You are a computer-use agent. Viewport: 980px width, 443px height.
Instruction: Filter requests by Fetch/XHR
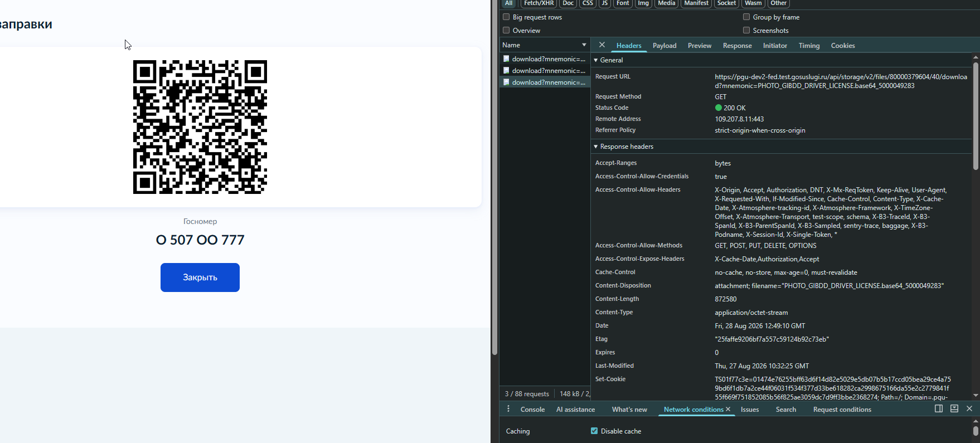pos(539,3)
